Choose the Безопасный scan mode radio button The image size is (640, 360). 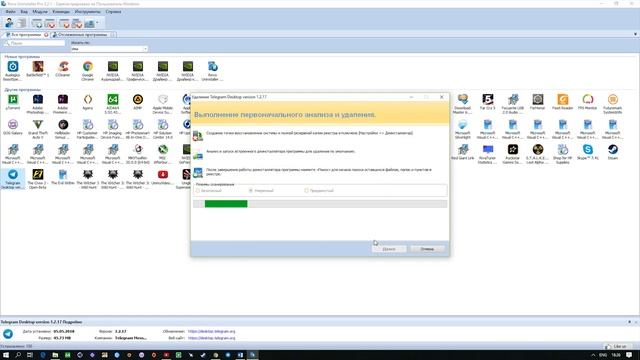click(198, 191)
